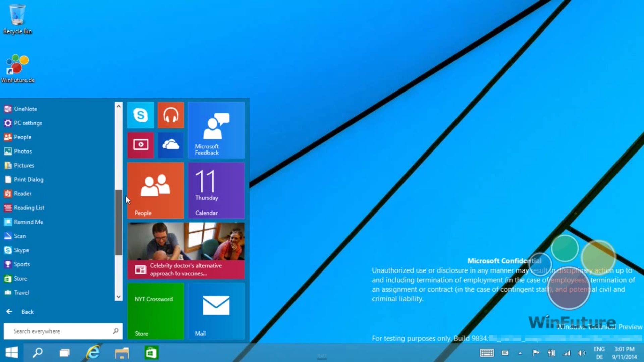Open Search from the taskbar magnifier
The height and width of the screenshot is (362, 644).
click(37, 353)
